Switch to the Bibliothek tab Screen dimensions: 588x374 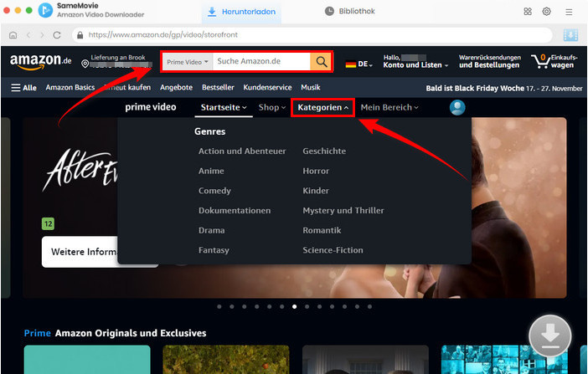point(350,12)
